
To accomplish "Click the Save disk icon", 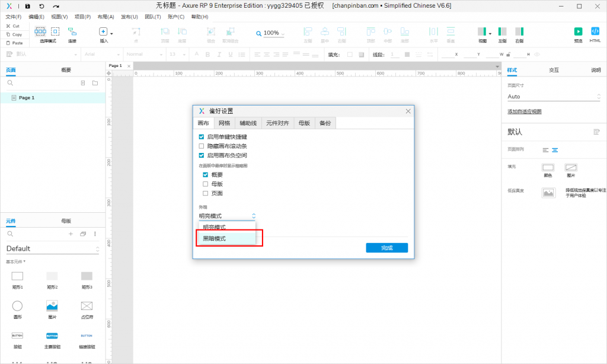I will point(27,6).
